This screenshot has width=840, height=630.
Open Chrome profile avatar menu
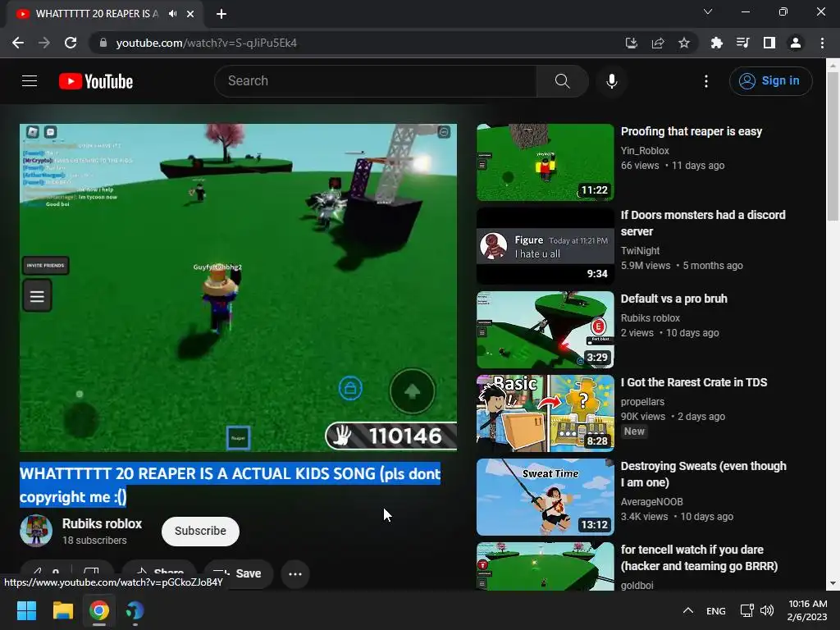tap(796, 43)
